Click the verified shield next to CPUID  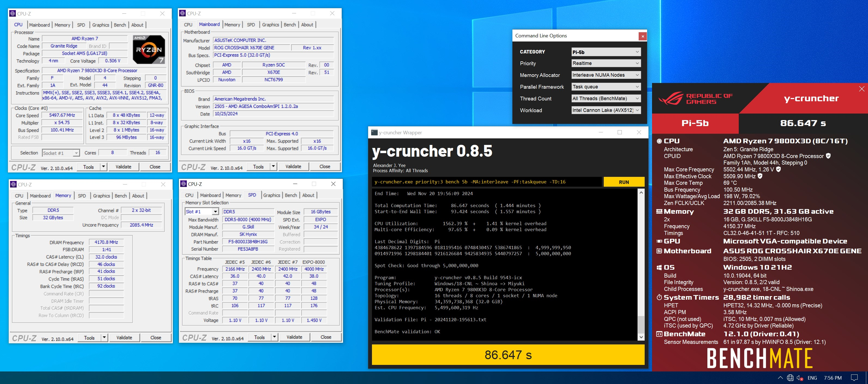828,156
